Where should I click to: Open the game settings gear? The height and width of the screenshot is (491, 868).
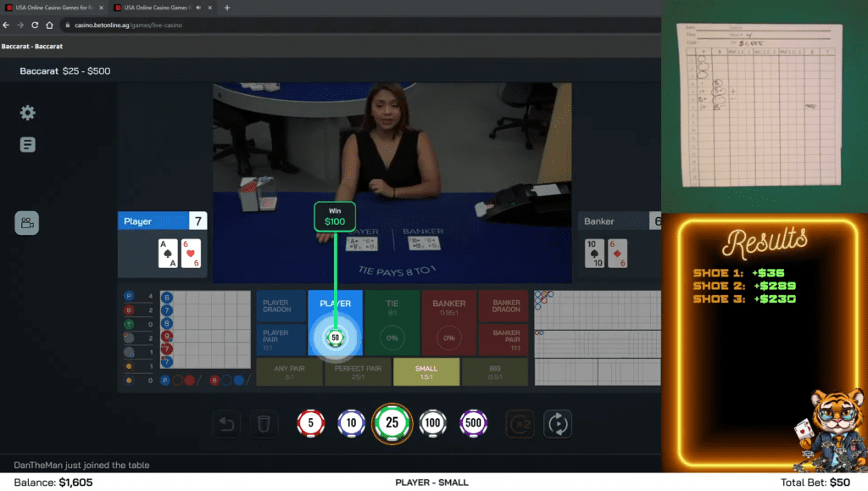tap(27, 113)
